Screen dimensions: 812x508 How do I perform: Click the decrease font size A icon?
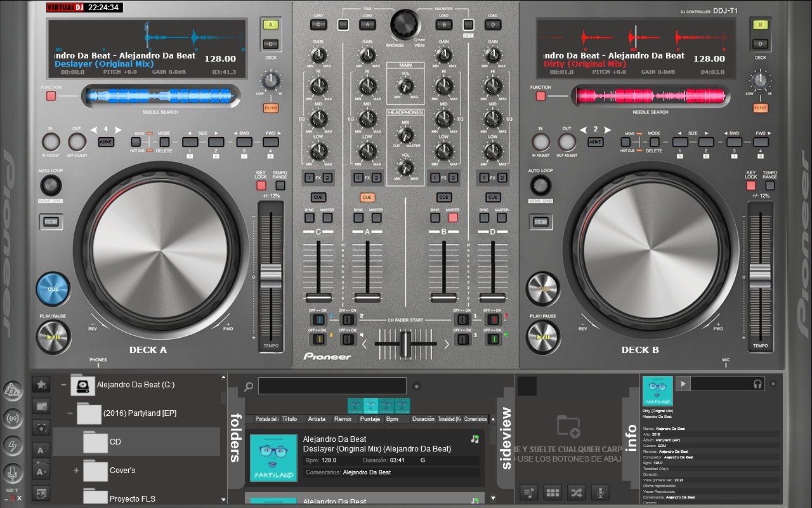(41, 451)
